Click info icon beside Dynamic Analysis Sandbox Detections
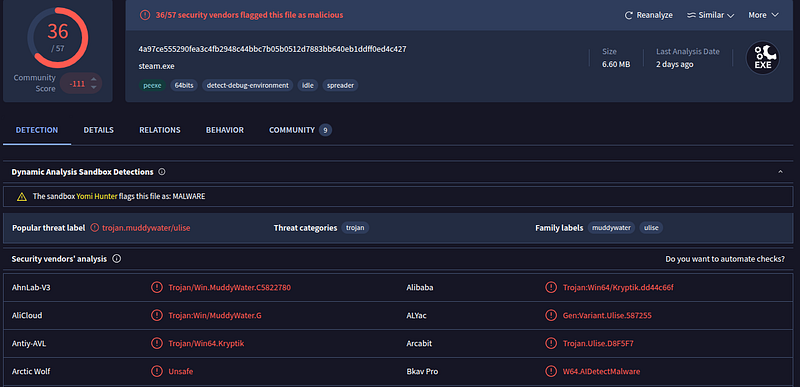The height and width of the screenshot is (387, 800). [x=162, y=172]
